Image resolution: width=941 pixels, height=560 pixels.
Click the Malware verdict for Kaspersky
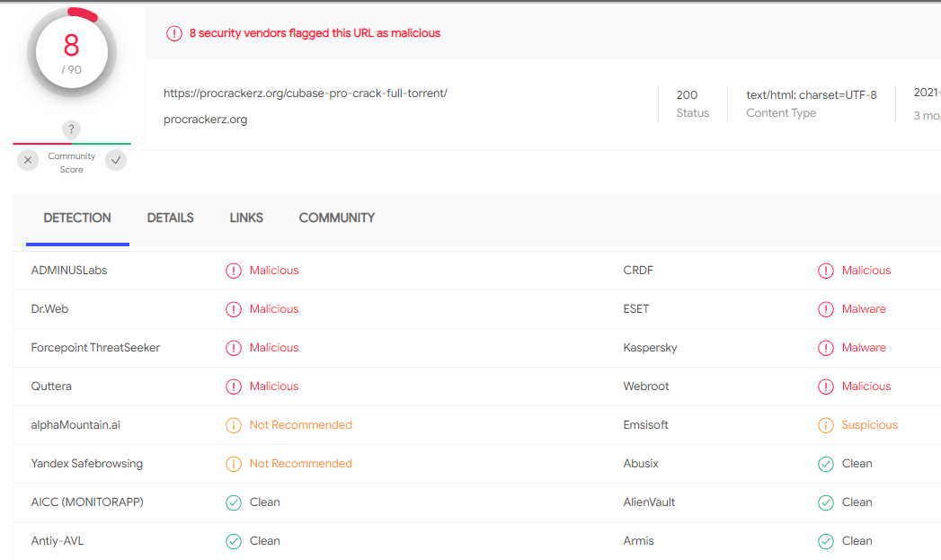(864, 348)
